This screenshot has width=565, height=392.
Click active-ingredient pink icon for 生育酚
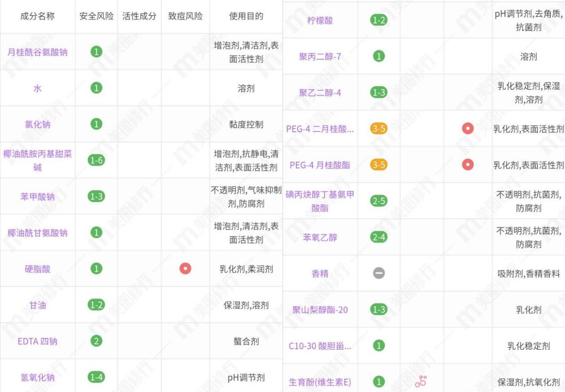(421, 382)
